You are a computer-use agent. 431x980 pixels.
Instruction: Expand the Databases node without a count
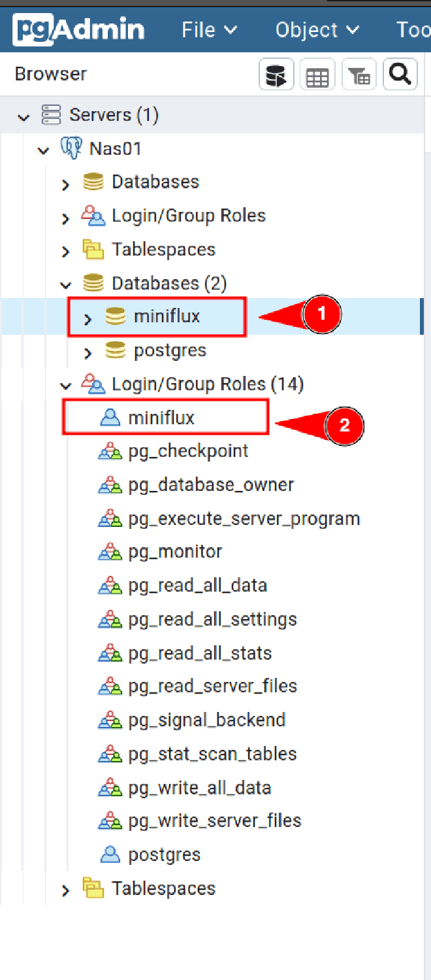coord(65,184)
